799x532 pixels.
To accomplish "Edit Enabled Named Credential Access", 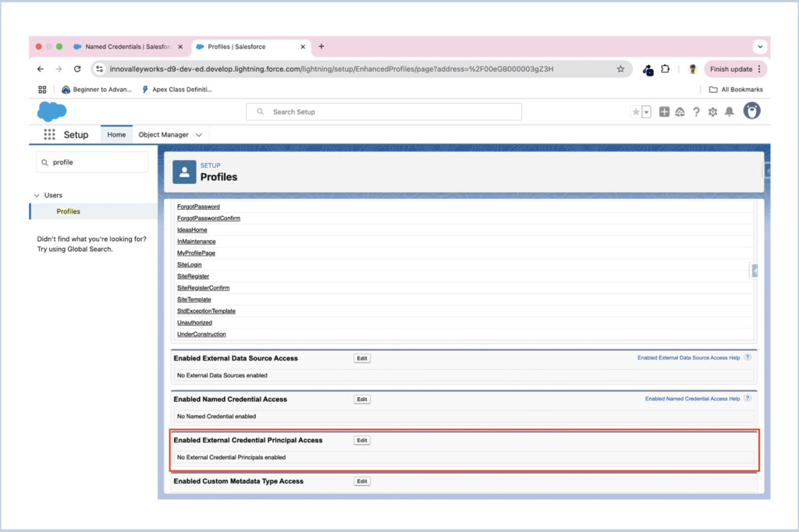I will pyautogui.click(x=362, y=399).
